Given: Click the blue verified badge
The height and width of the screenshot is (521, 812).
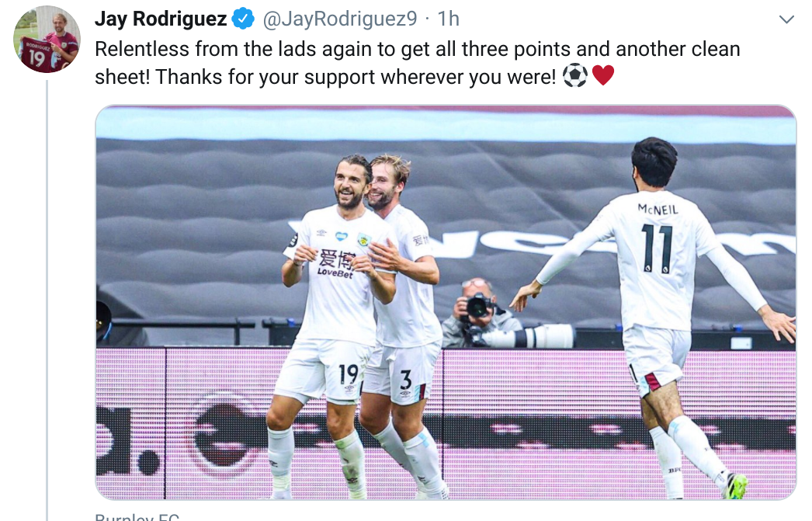Looking at the screenshot, I should [243, 19].
